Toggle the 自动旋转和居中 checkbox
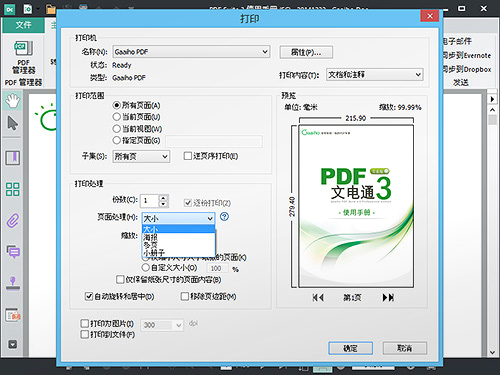 click(x=89, y=296)
